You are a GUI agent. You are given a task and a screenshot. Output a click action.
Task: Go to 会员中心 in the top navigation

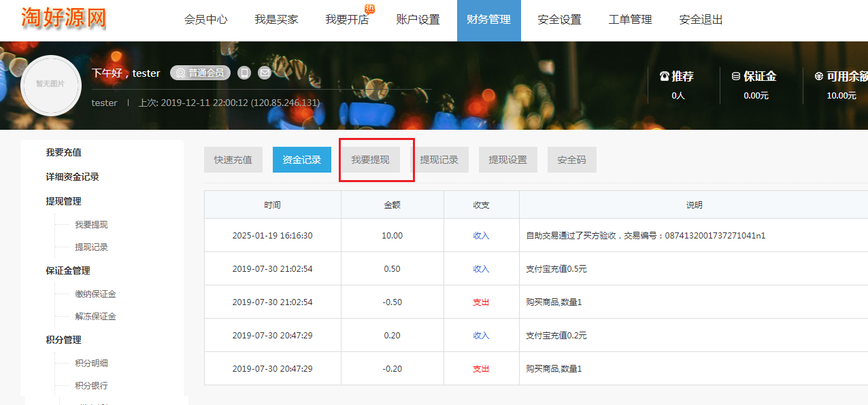[x=205, y=20]
